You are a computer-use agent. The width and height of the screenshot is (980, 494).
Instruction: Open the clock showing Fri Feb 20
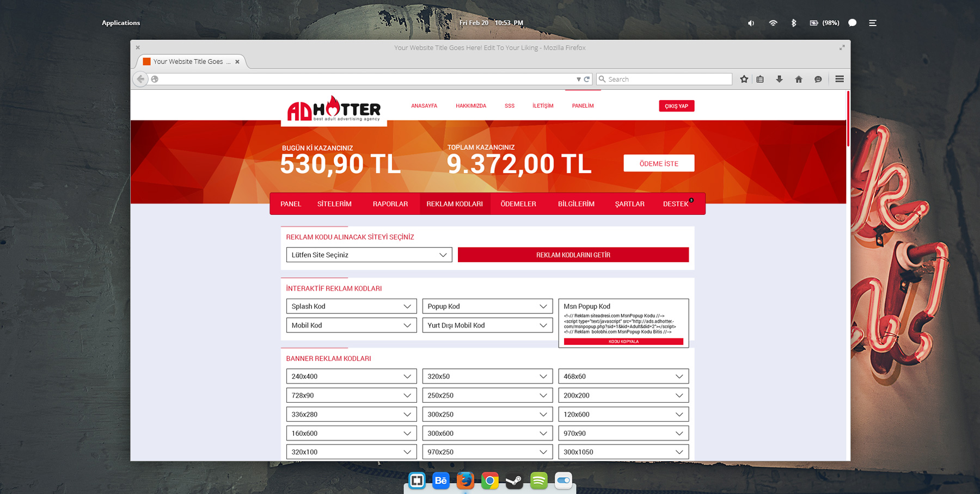pos(491,23)
